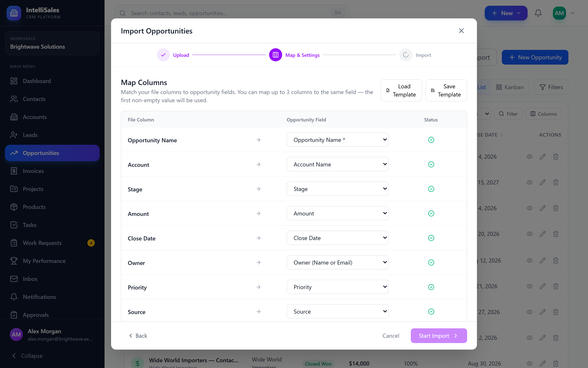
Task: Open Leads in the sidebar
Action: point(52,135)
